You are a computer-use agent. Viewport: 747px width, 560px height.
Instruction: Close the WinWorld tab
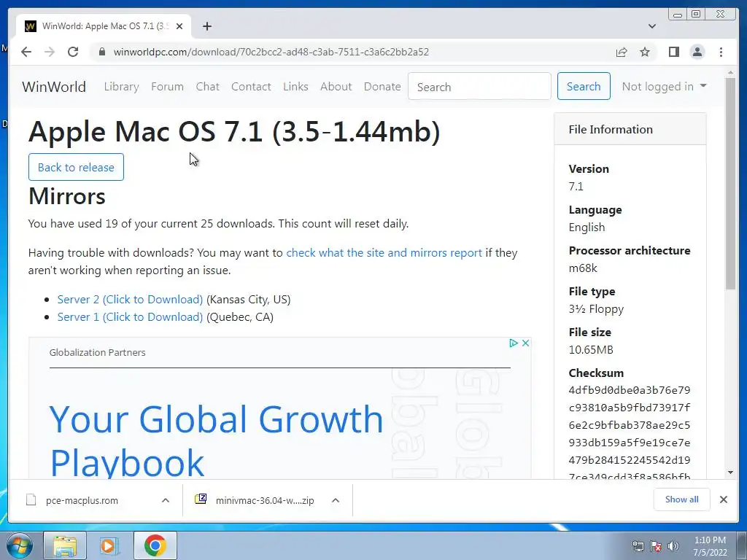pyautogui.click(x=179, y=26)
